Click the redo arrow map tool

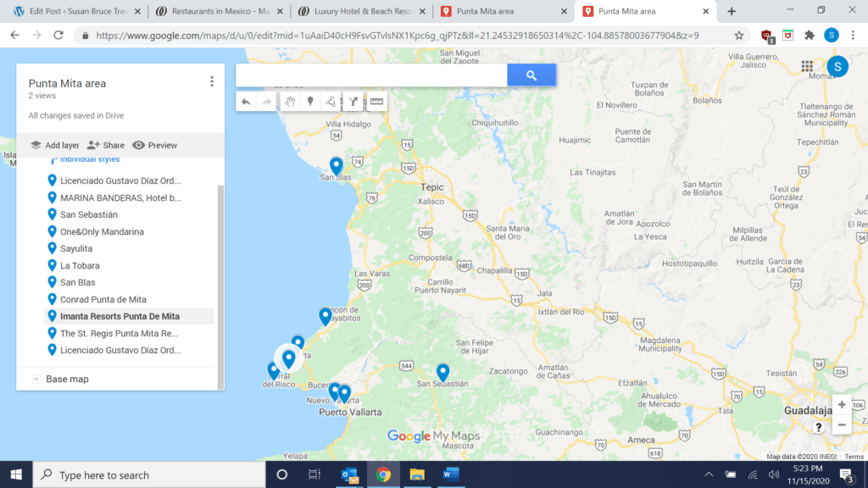tap(266, 102)
